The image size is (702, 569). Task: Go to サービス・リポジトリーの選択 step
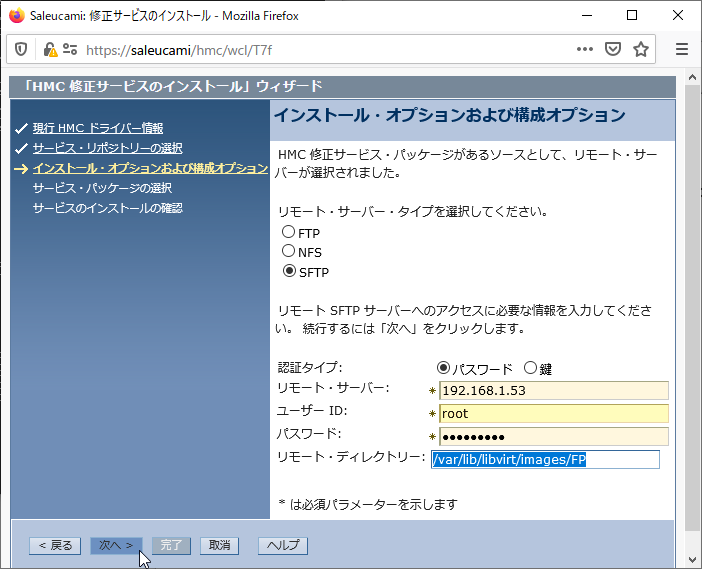107,148
